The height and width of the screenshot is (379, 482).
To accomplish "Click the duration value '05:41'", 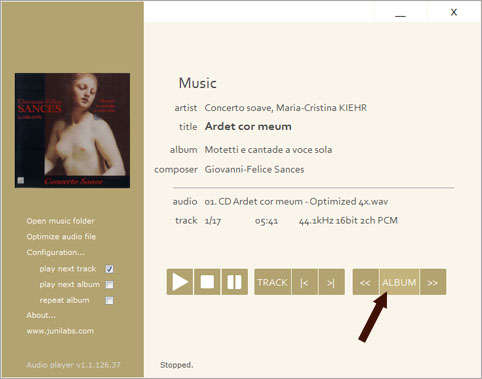I will tap(266, 221).
